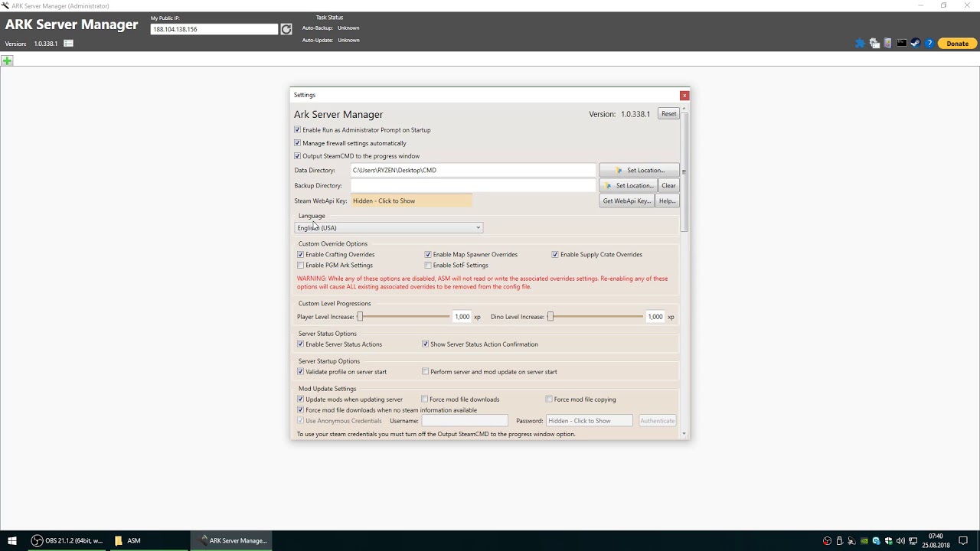
Task: Enable Perform server and mod update on start
Action: tap(425, 372)
